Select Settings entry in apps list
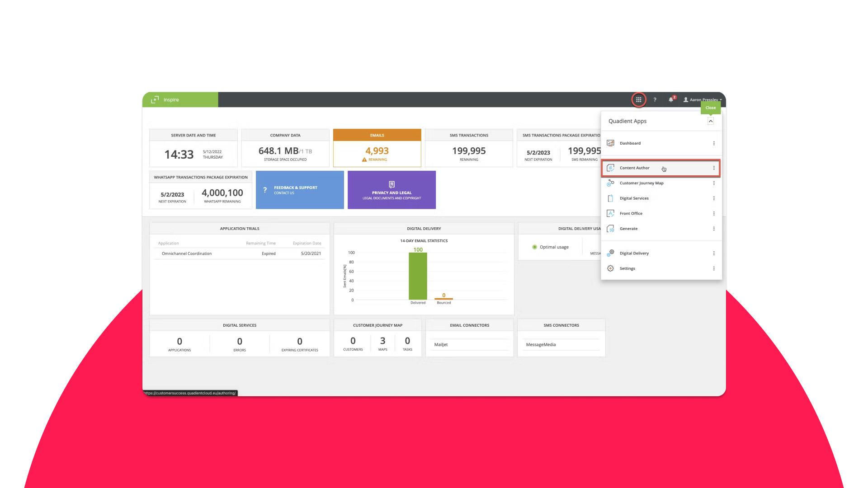This screenshot has width=868, height=488. (x=627, y=268)
